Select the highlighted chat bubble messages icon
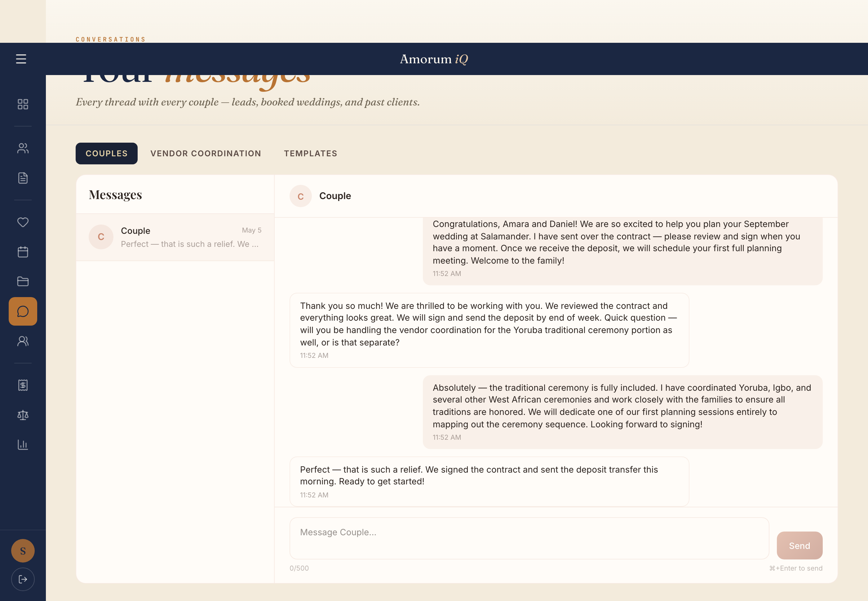 23,311
